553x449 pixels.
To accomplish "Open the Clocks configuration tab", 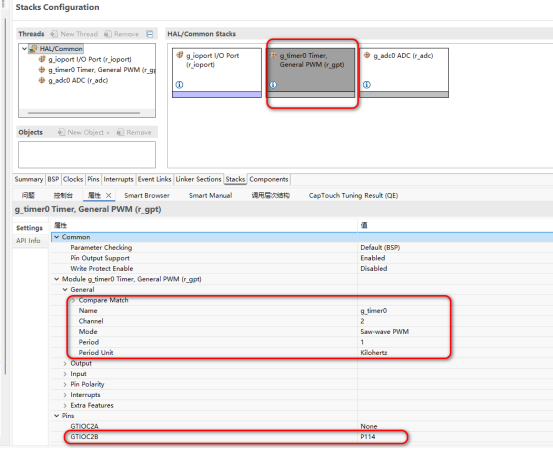I will (x=73, y=179).
